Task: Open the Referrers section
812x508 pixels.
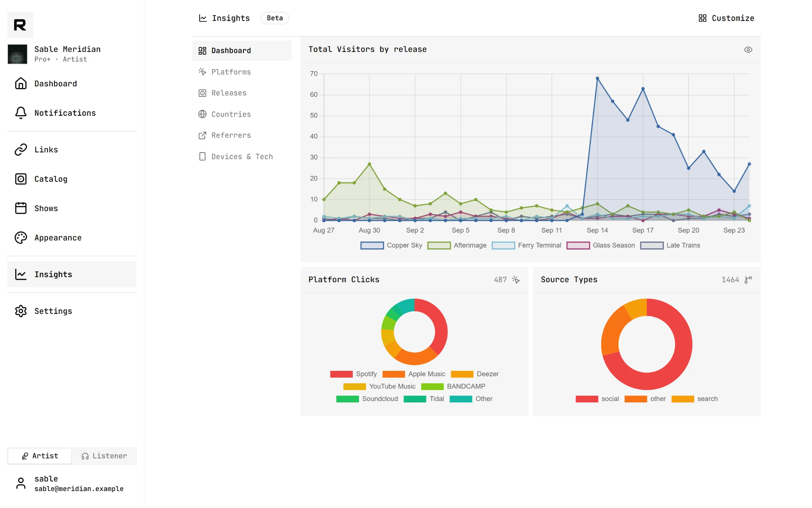Action: click(242, 135)
